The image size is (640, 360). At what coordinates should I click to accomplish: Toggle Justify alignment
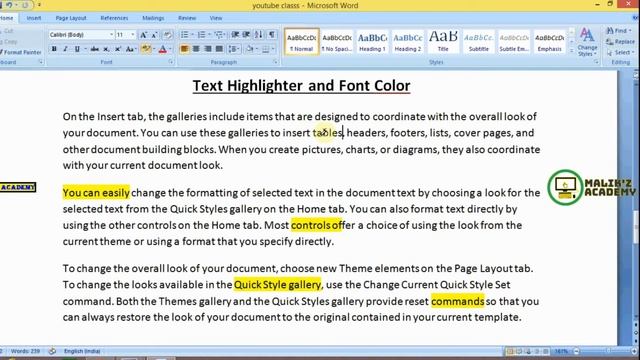219,49
